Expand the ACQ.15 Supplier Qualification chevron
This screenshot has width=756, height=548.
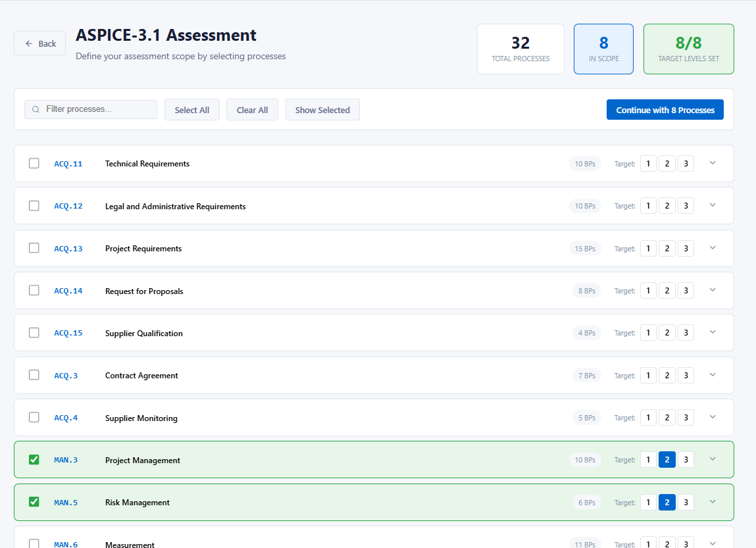coord(713,332)
